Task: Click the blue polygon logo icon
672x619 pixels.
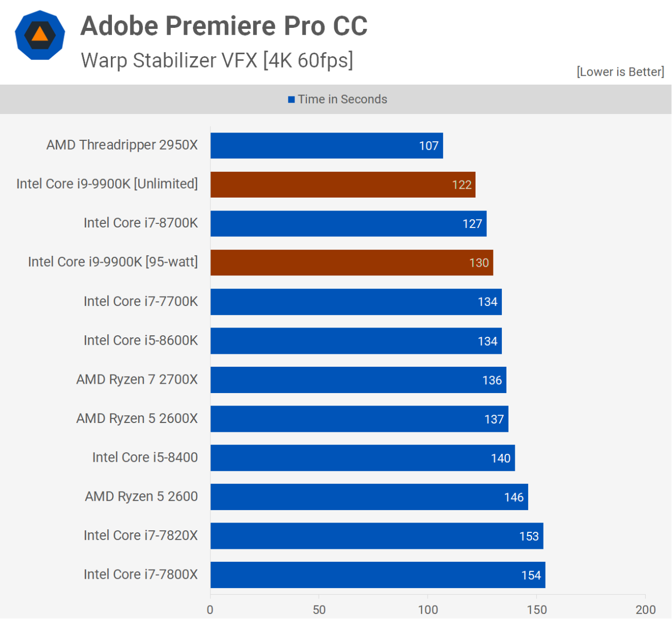Action: tap(40, 35)
